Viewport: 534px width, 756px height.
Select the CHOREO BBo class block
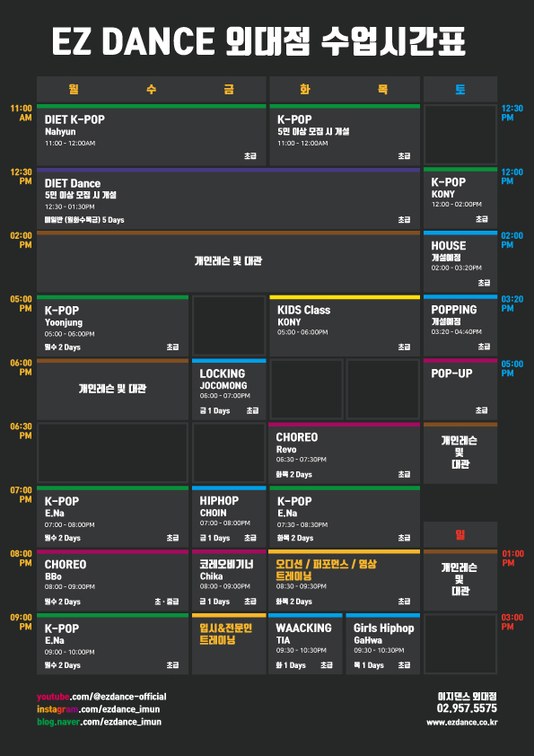tap(113, 581)
